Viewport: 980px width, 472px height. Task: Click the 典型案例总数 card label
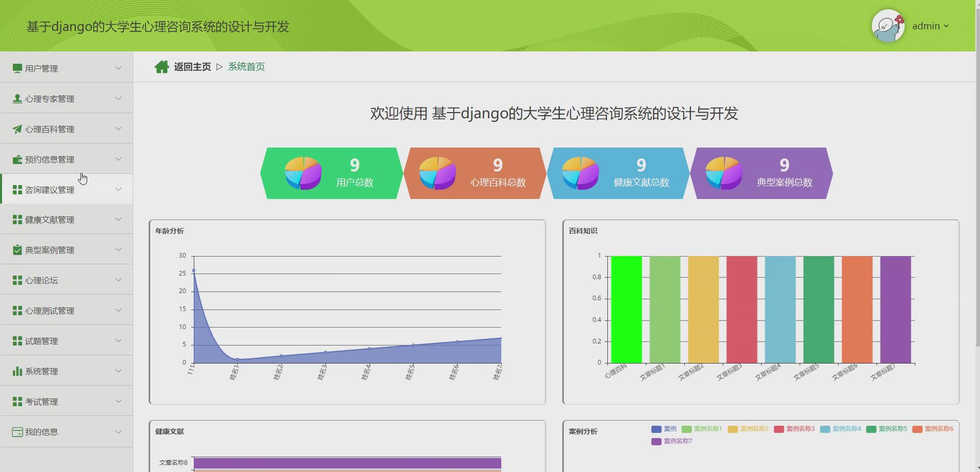pyautogui.click(x=785, y=182)
